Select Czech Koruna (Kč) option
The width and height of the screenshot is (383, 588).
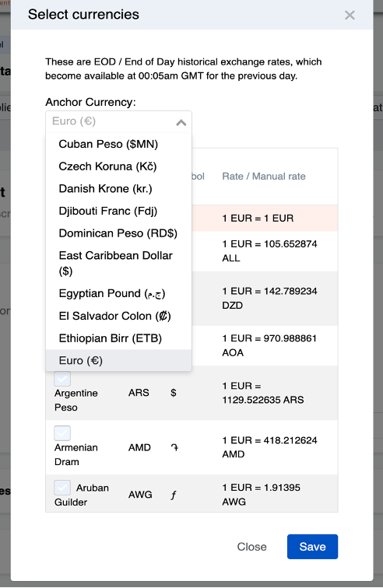[118, 166]
